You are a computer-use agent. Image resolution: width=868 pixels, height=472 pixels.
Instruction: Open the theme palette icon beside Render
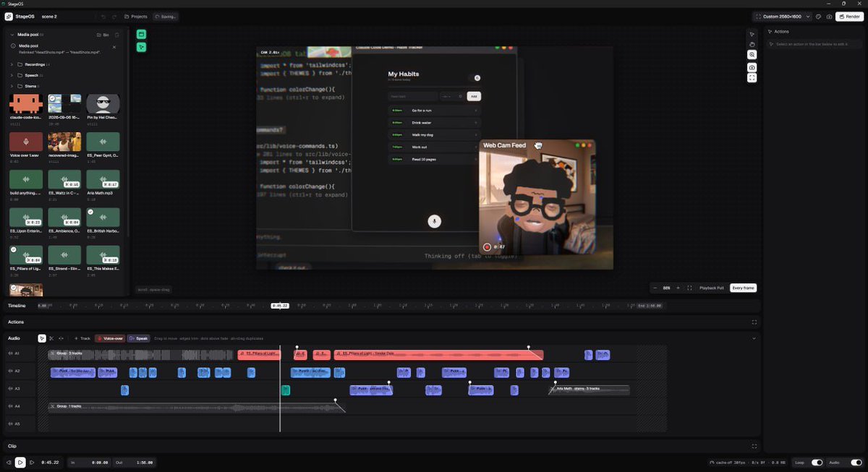click(x=818, y=16)
